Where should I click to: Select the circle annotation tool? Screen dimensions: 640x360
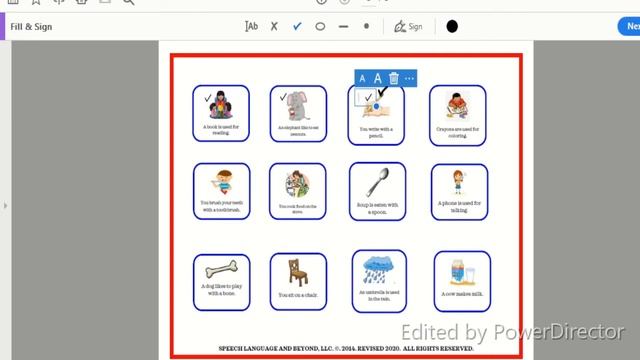(x=320, y=27)
